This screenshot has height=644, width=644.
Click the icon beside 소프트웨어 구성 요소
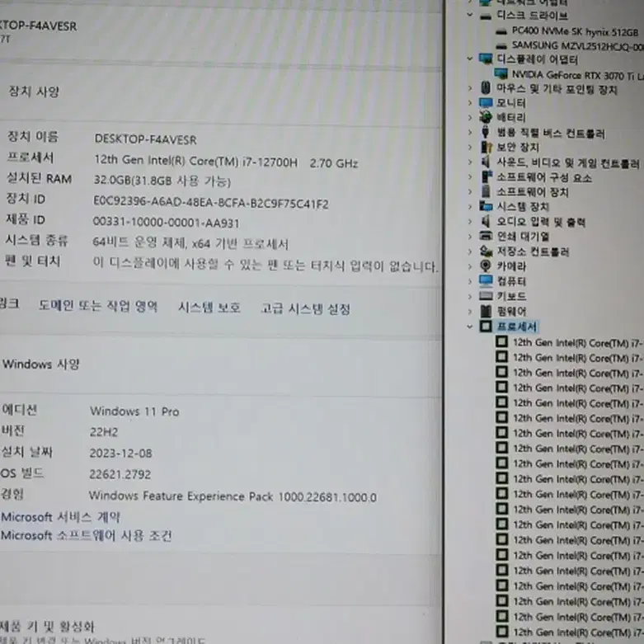click(x=487, y=176)
